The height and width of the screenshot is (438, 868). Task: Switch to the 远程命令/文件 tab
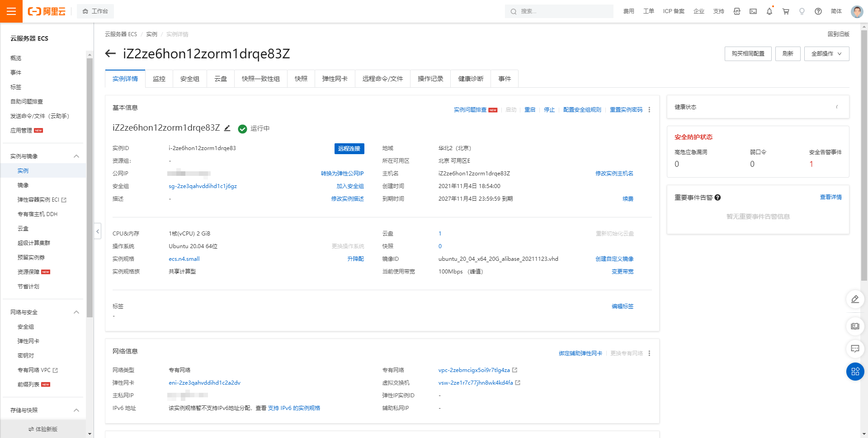[382, 79]
